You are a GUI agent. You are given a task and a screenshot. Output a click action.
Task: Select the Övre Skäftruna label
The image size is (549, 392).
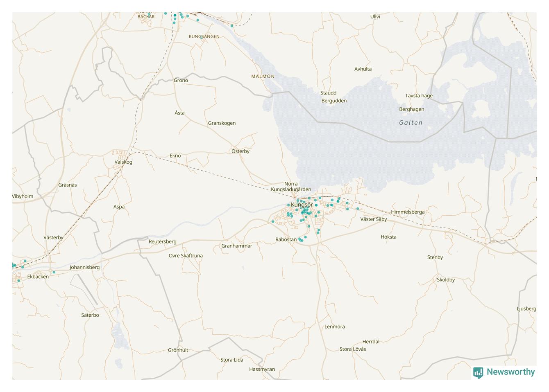click(186, 256)
